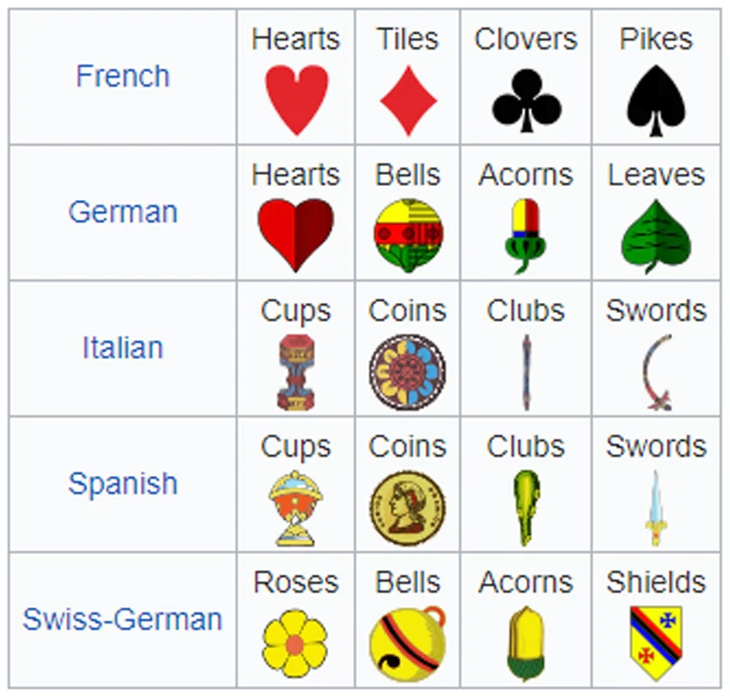This screenshot has height=700, width=730.
Task: Open the German link
Action: pyautogui.click(x=122, y=211)
